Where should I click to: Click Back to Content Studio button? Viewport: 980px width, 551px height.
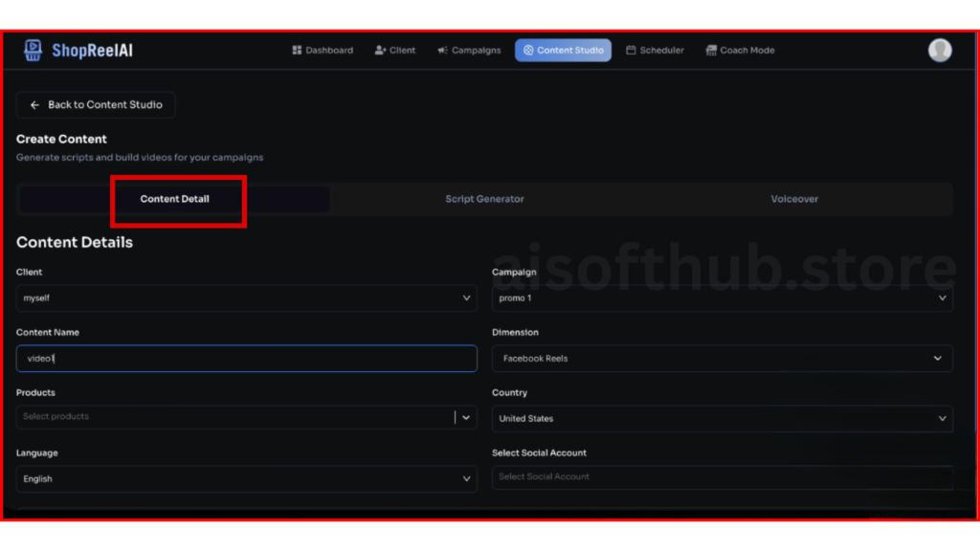[x=96, y=105]
